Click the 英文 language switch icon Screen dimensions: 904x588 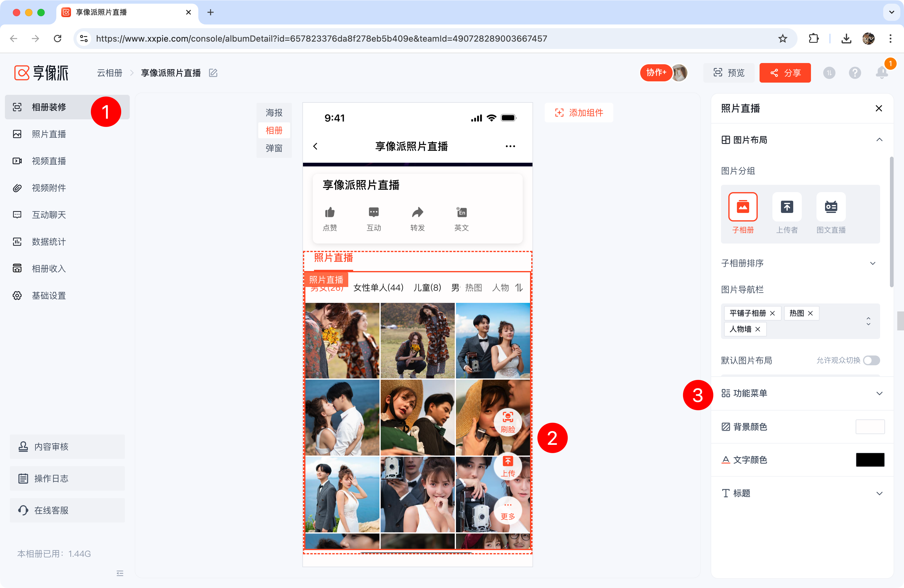[461, 213]
